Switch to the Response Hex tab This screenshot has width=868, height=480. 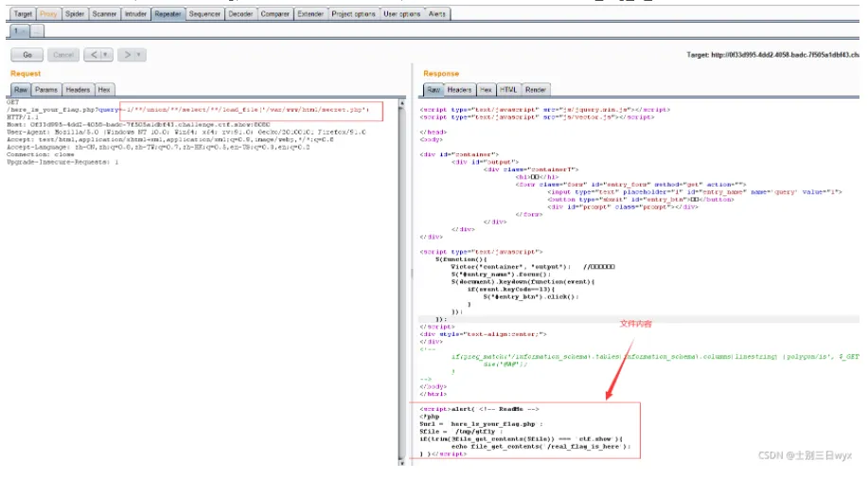coord(486,90)
